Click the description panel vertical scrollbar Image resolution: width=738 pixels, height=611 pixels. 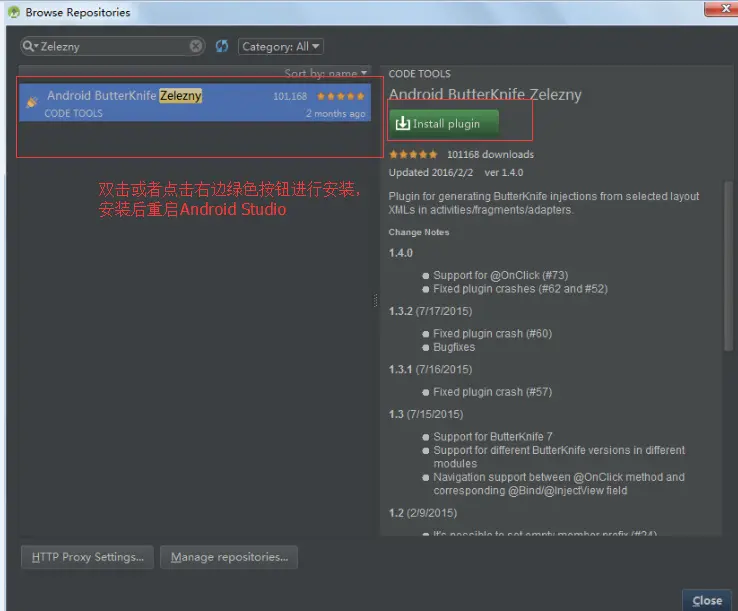point(728,266)
